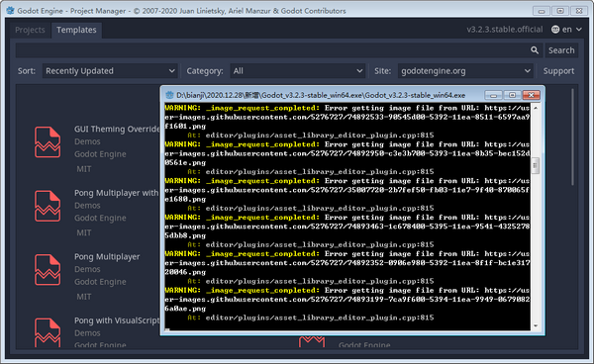The image size is (594, 364).
Task: Click Godot Engine author under GUI Theming Override
Action: coord(100,154)
